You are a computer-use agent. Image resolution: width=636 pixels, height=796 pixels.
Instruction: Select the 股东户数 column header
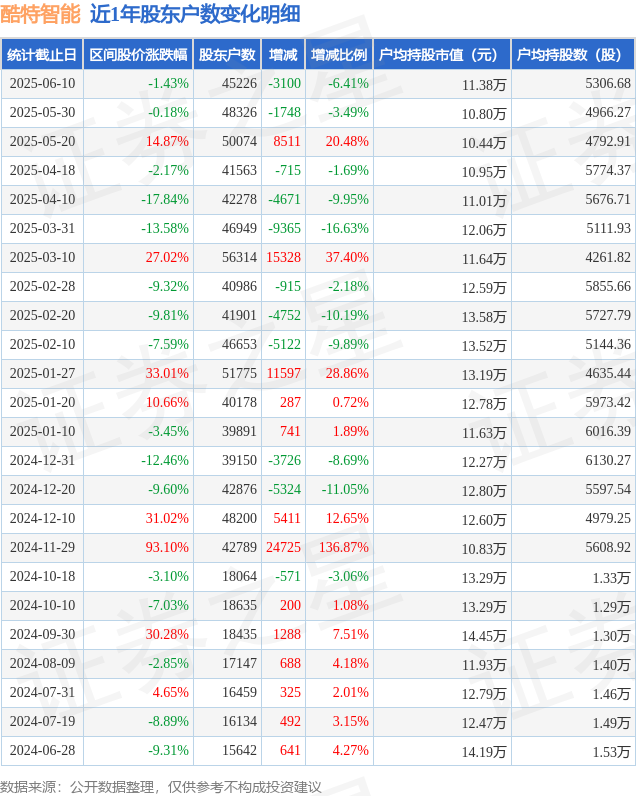227,54
